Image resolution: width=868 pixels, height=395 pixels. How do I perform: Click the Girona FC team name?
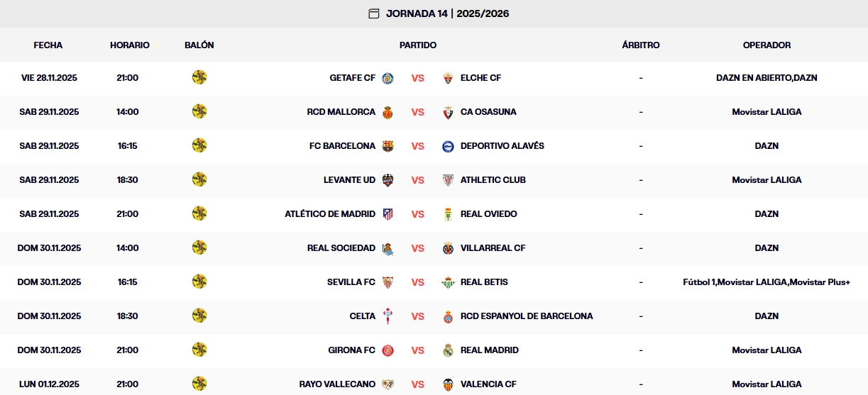[x=352, y=350]
